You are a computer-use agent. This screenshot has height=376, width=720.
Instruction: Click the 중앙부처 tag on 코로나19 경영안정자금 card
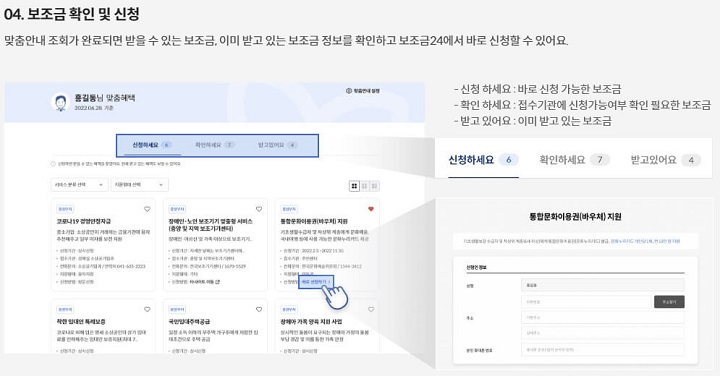(64, 209)
